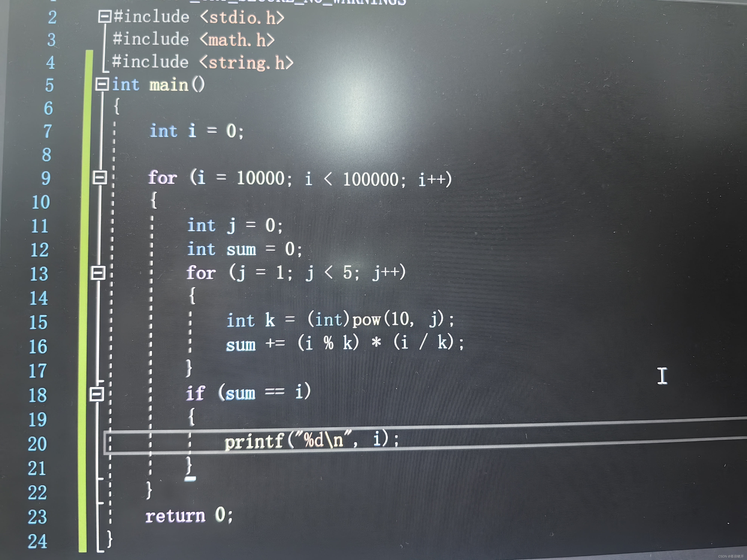Click line number 15 in the gutter

pos(38,322)
